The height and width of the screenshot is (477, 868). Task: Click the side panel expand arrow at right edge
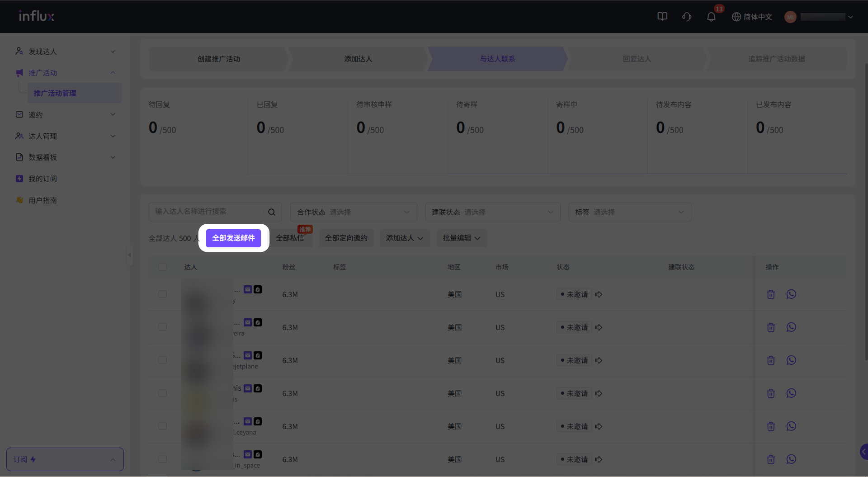(863, 451)
